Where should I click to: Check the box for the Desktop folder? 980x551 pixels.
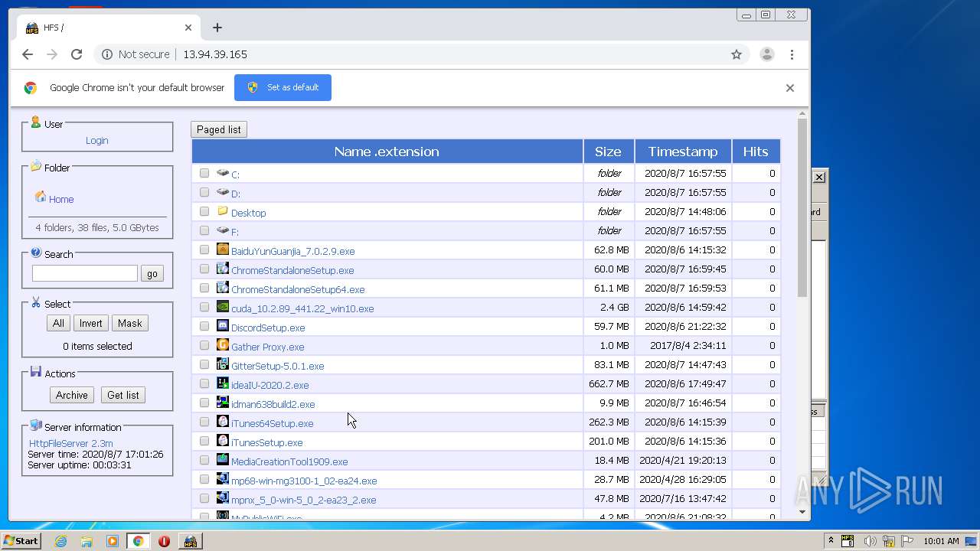point(204,211)
